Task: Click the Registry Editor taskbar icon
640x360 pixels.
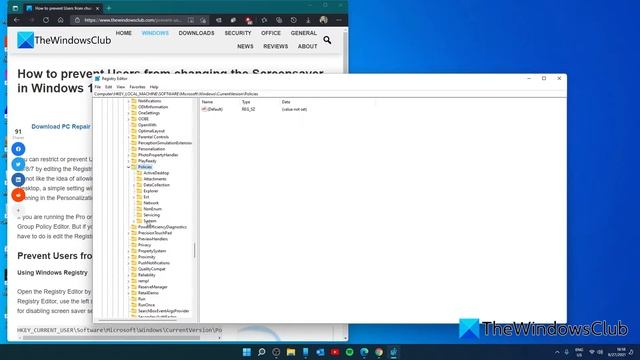Action: click(x=393, y=352)
